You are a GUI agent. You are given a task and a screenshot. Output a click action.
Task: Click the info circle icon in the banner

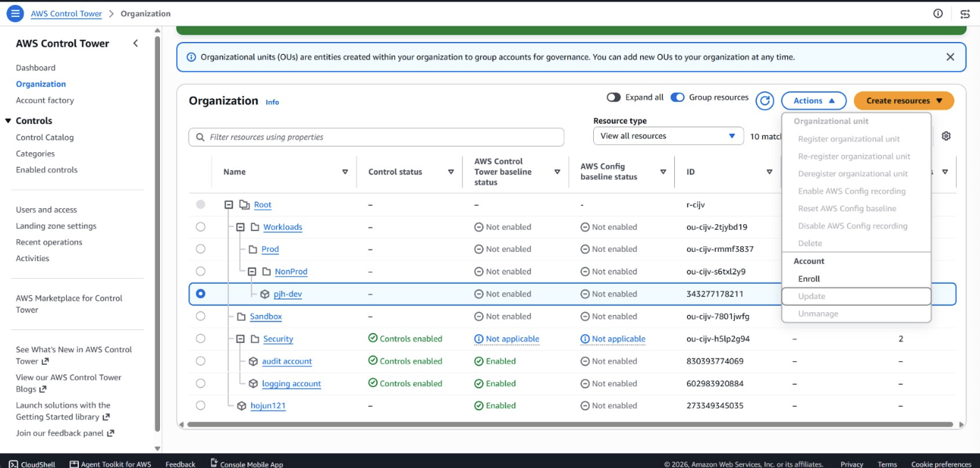(191, 57)
